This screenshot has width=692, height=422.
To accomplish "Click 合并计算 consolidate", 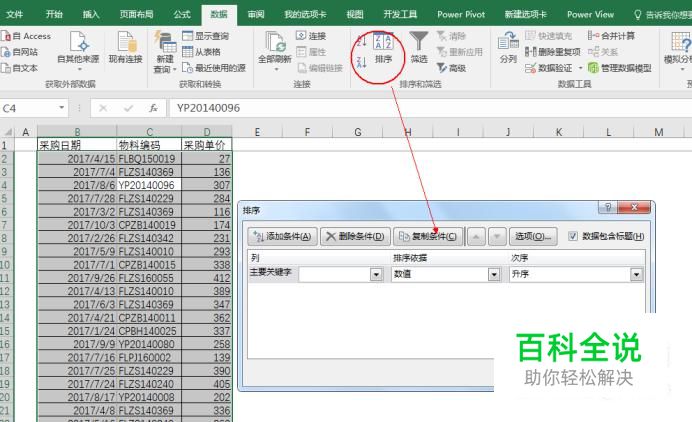I will pos(611,36).
